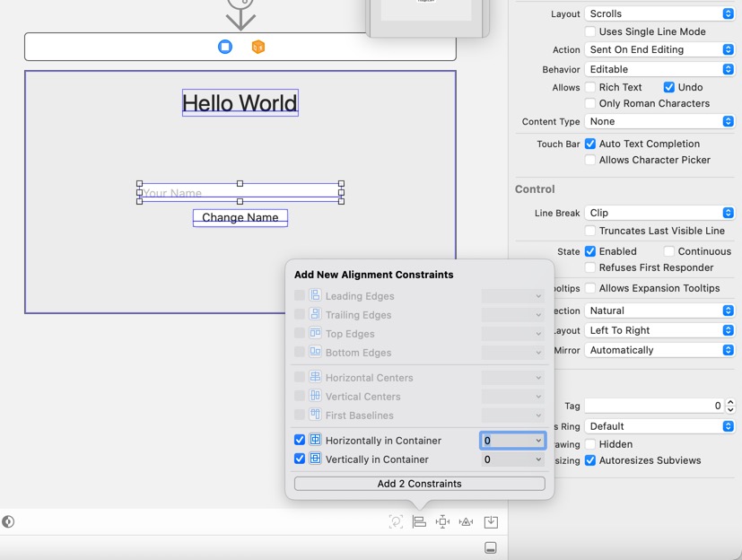
Task: Click the Add 2 Constraints button
Action: (x=419, y=484)
